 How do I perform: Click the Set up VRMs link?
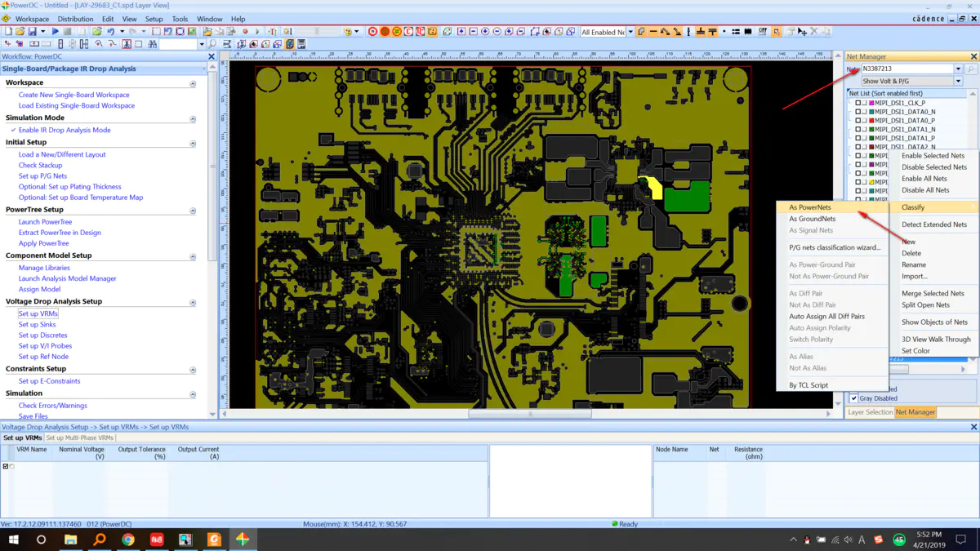pos(38,313)
